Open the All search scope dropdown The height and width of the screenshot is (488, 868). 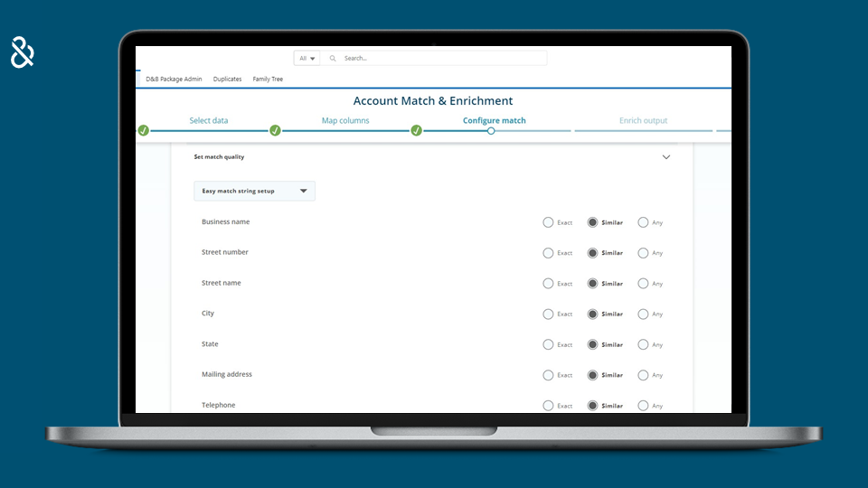pyautogui.click(x=307, y=58)
